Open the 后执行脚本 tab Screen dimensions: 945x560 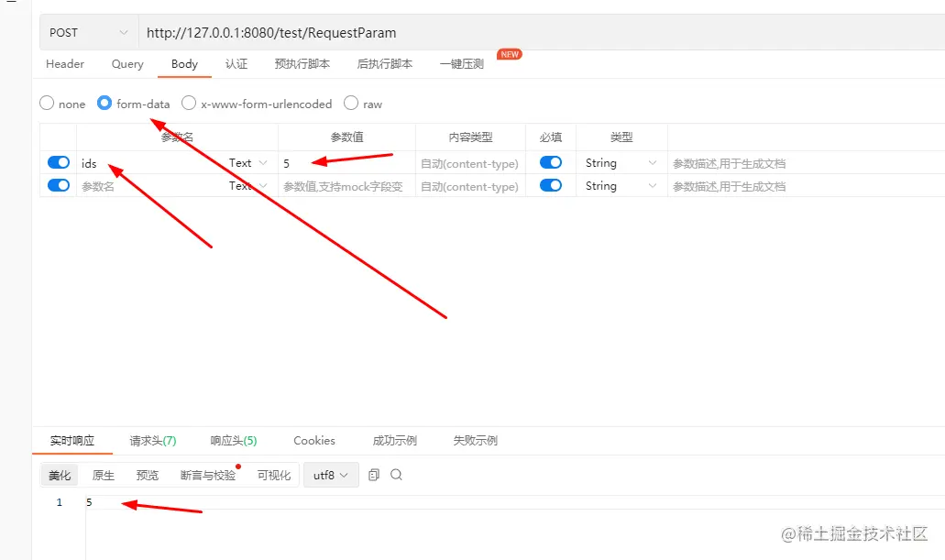point(385,64)
